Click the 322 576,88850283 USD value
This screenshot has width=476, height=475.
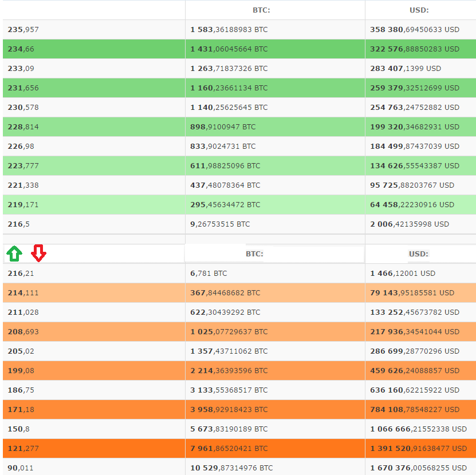coord(415,49)
